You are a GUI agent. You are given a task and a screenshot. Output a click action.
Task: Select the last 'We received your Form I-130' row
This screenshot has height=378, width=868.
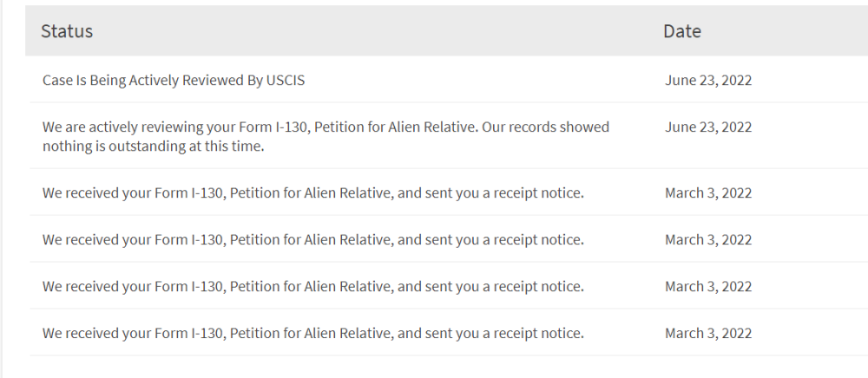click(449, 333)
